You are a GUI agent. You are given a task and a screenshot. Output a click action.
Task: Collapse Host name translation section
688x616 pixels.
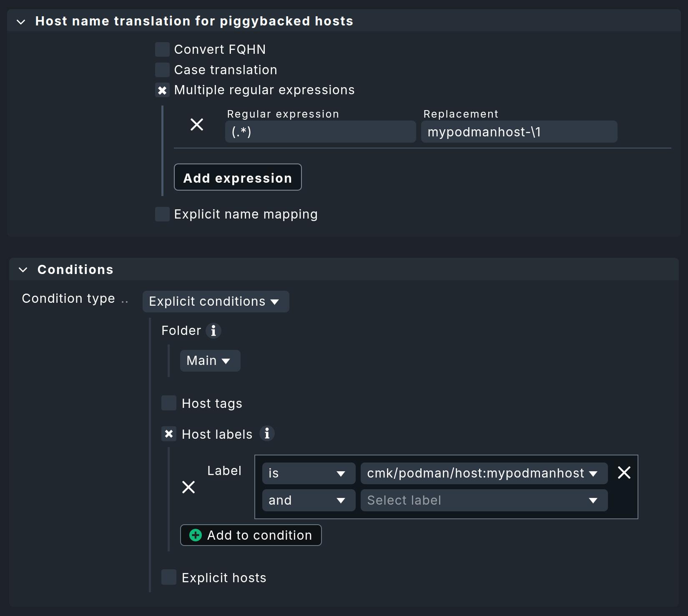tap(21, 22)
